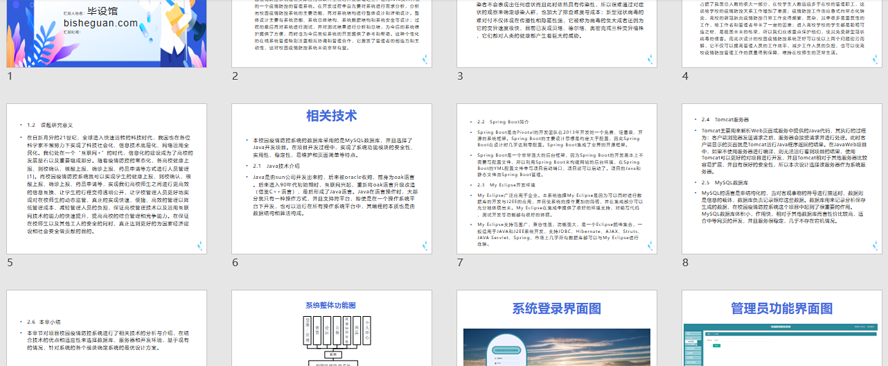This screenshot has height=366, width=888.
Task: Click the "2.2 Spring Boot简介" bullet text
Action: pos(503,122)
